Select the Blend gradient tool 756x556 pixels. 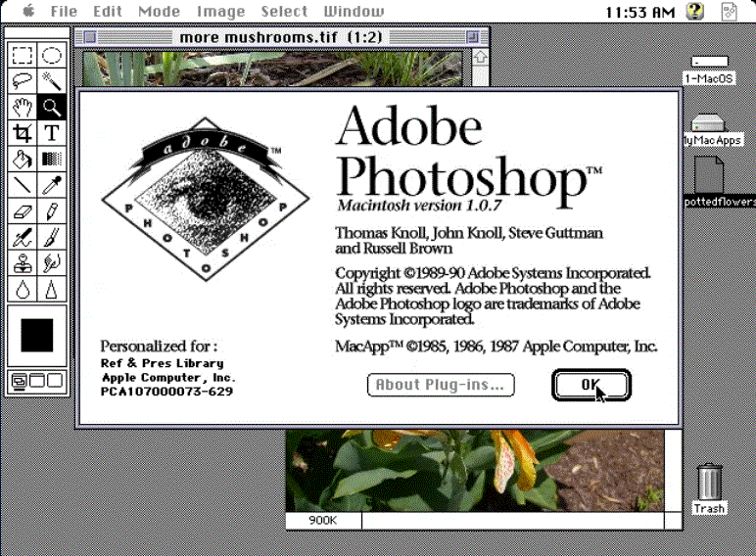pyautogui.click(x=52, y=159)
